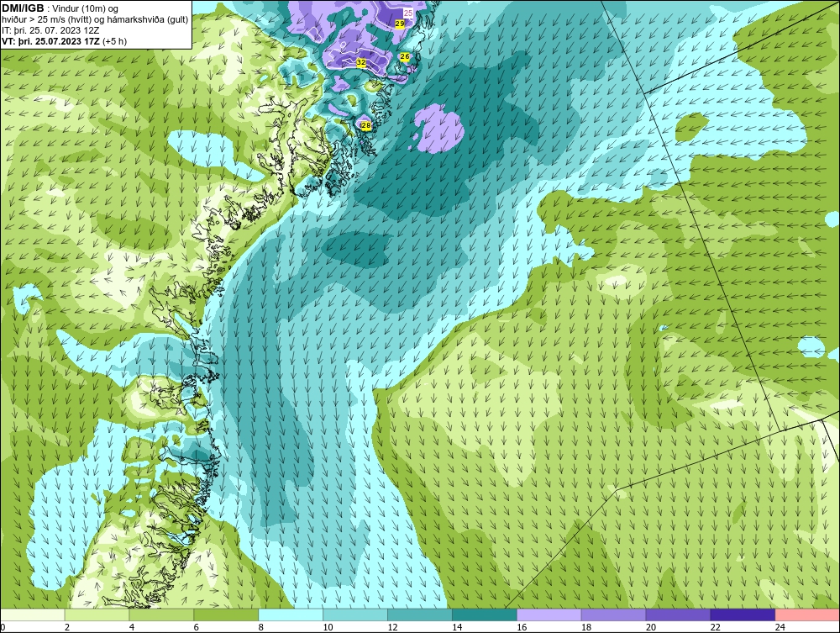Click the 'DMI/IGB' title text
Image resolution: width=840 pixels, height=633 pixels.
tap(23, 8)
